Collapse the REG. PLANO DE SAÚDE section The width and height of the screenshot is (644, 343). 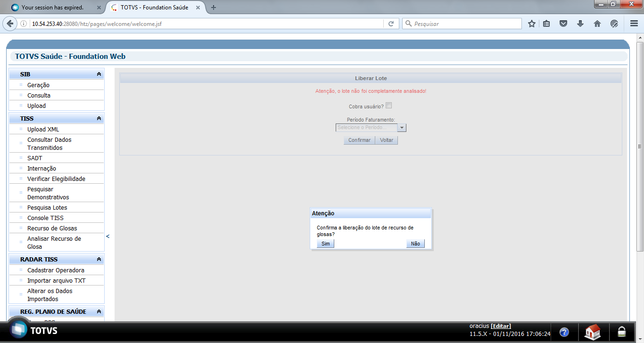(99, 312)
